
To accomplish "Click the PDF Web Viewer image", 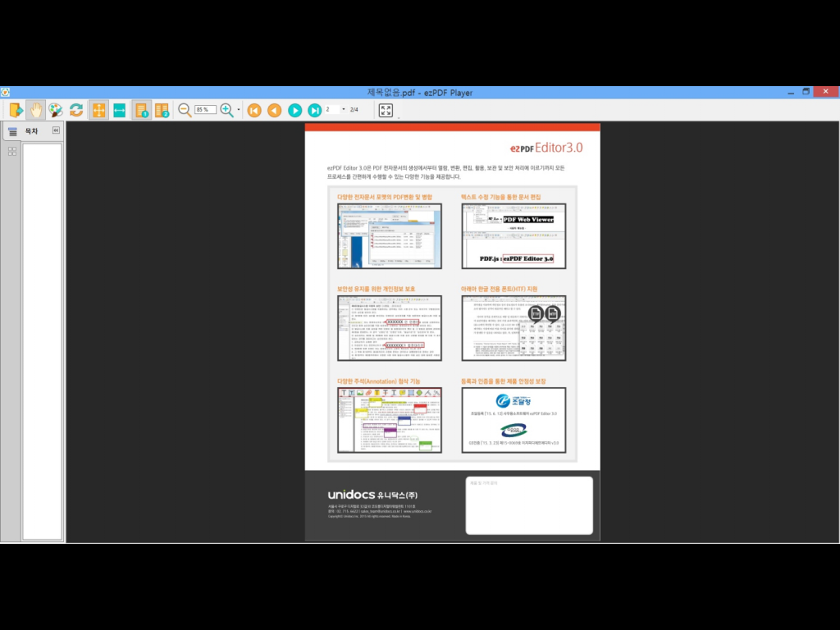I will click(514, 236).
